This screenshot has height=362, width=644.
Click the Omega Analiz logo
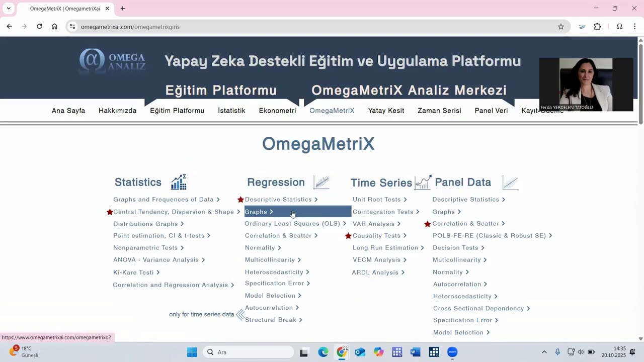coord(113,61)
